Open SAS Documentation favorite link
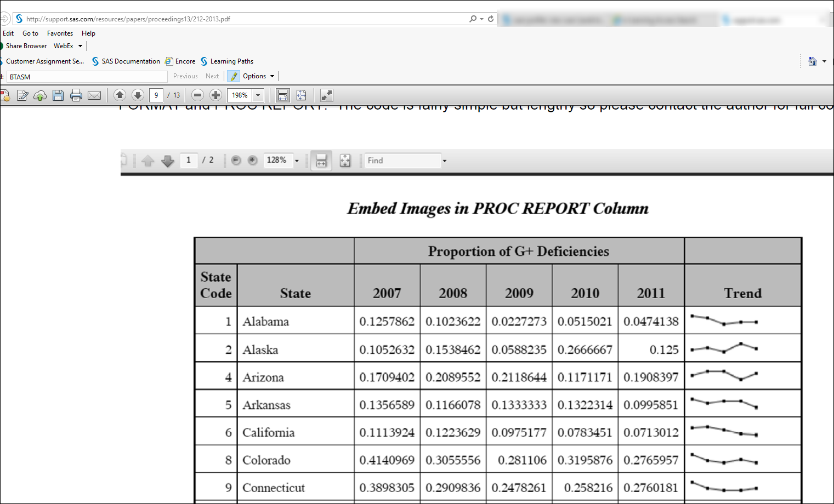The width and height of the screenshot is (834, 504). (x=126, y=61)
